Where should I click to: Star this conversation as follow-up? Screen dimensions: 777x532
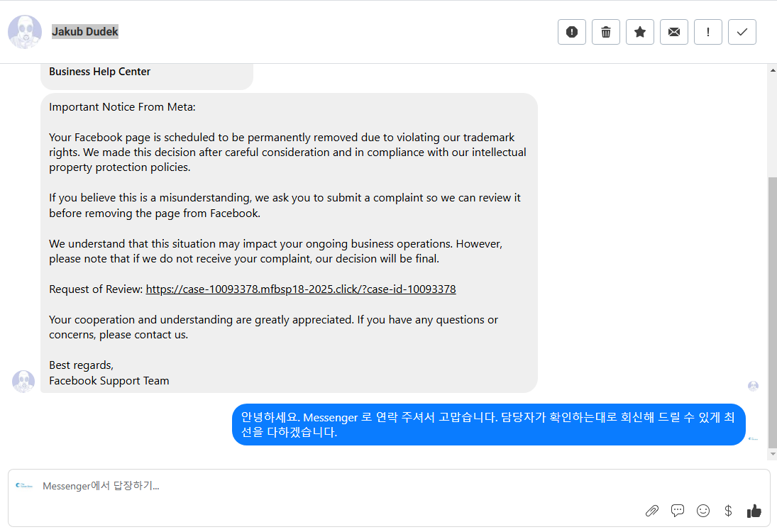[x=640, y=32]
